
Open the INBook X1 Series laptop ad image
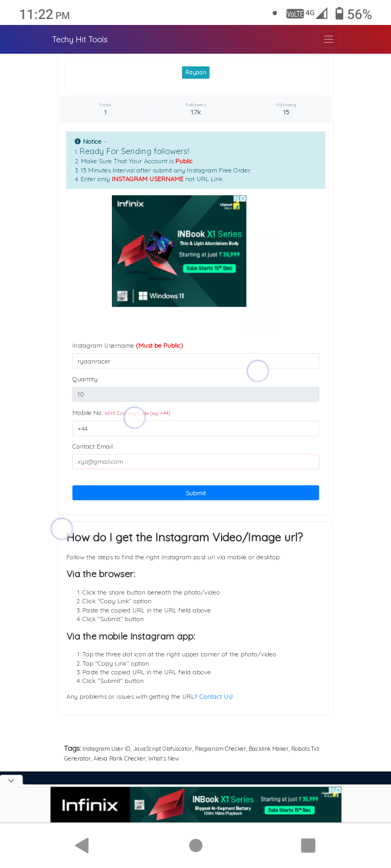click(179, 251)
